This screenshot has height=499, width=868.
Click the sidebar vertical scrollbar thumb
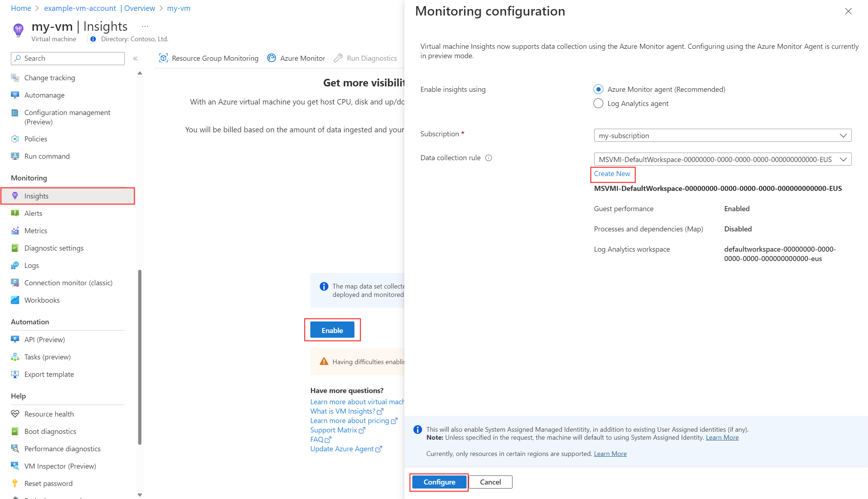coord(140,357)
